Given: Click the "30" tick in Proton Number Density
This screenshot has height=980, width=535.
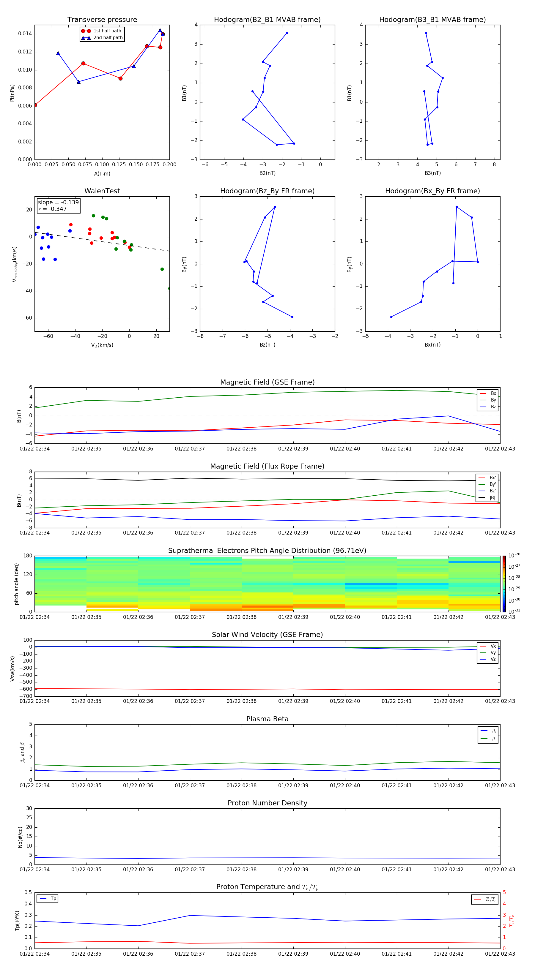Looking at the screenshot, I should [x=29, y=808].
